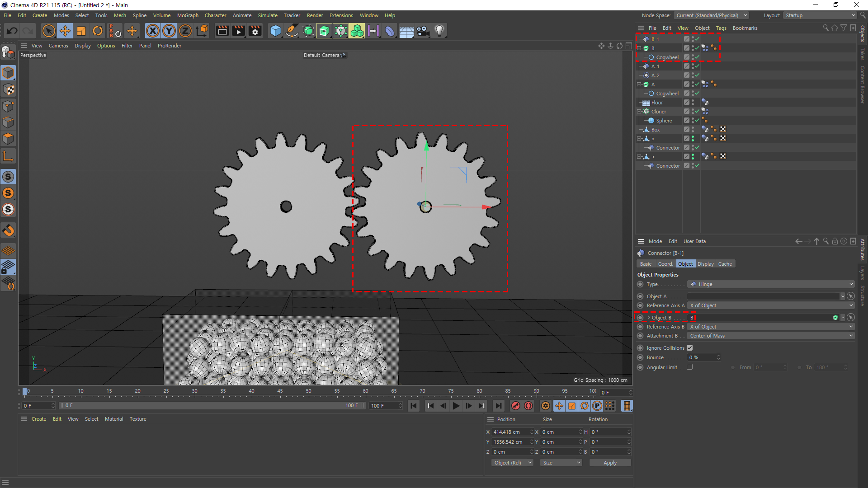Enable the Angular Limit checkbox
Image resolution: width=868 pixels, height=488 pixels.
coord(689,367)
